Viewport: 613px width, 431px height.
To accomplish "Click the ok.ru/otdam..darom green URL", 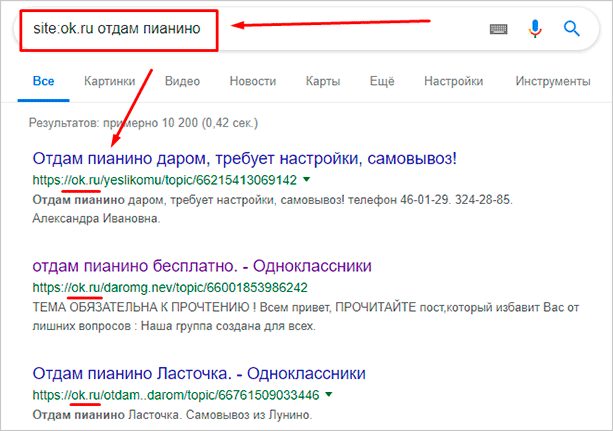I will pos(176,395).
